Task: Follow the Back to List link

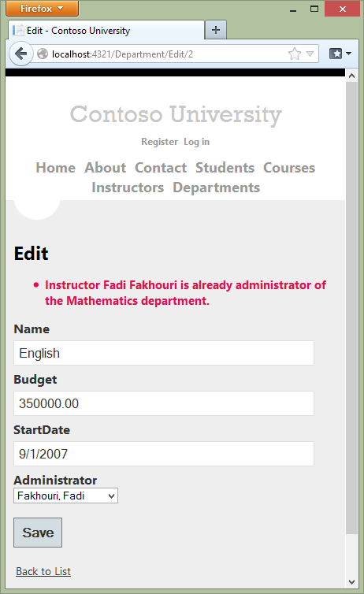Action: point(43,571)
